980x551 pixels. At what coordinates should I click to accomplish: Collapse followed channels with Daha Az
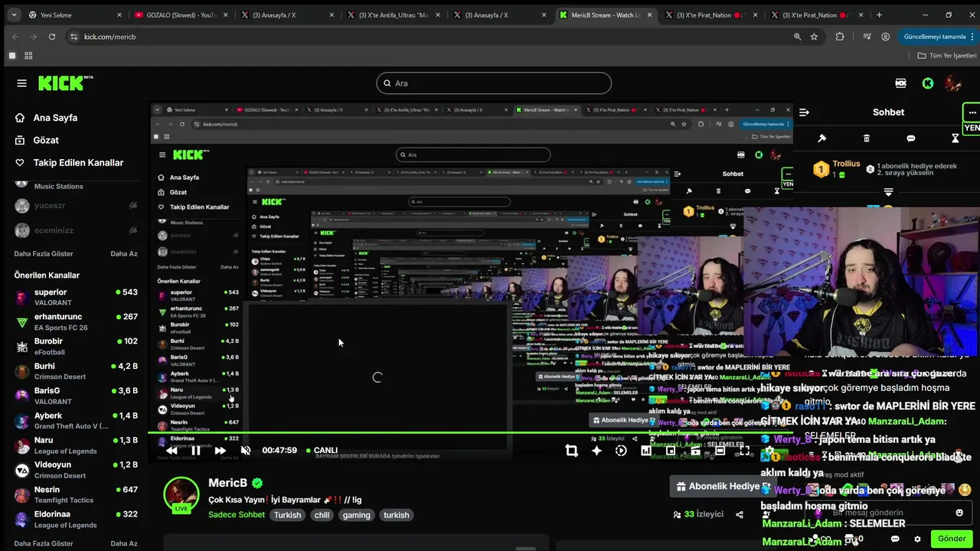pyautogui.click(x=124, y=253)
